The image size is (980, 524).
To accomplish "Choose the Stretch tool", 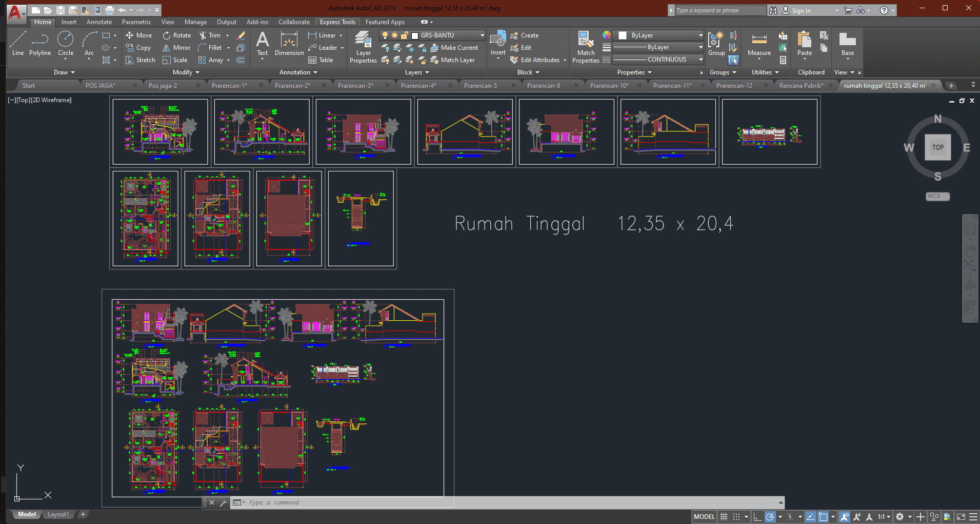I will pyautogui.click(x=140, y=60).
